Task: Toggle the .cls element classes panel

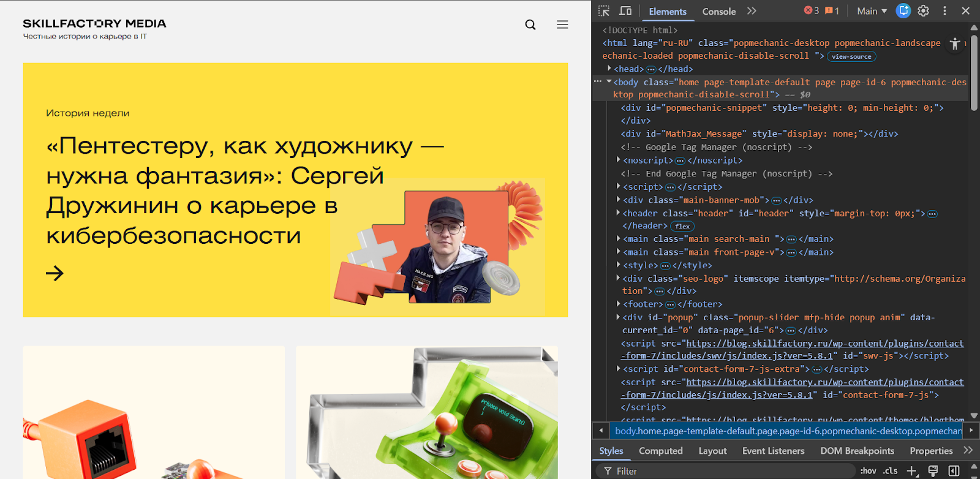Action: click(891, 471)
